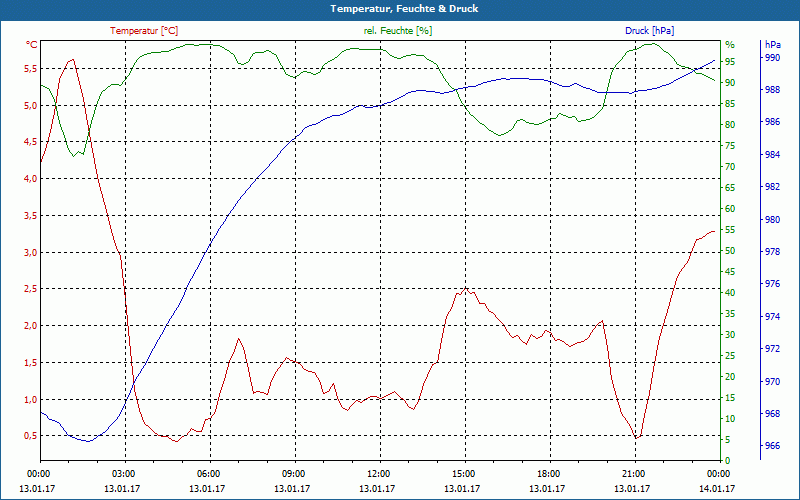Click the '15:00' time axis label

462,473
